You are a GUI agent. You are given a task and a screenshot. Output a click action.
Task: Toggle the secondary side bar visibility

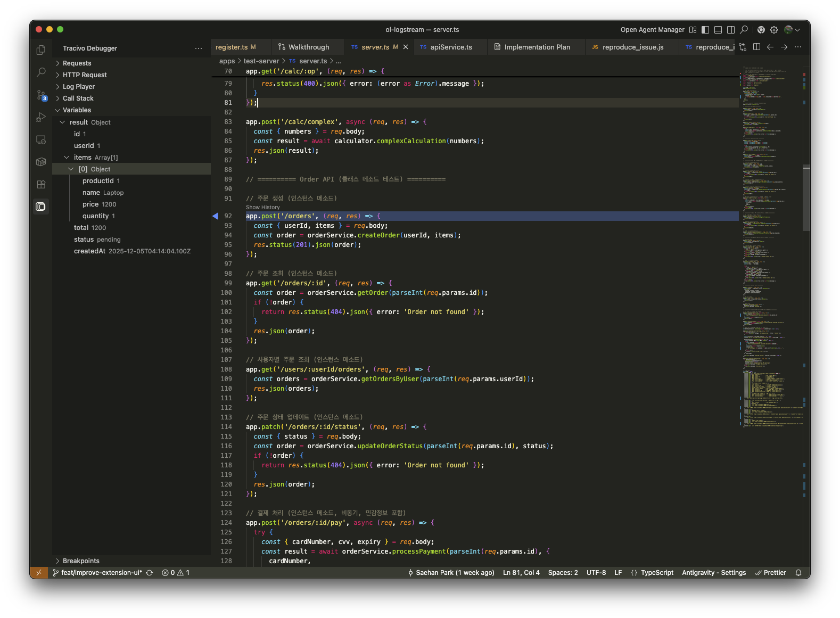731,30
